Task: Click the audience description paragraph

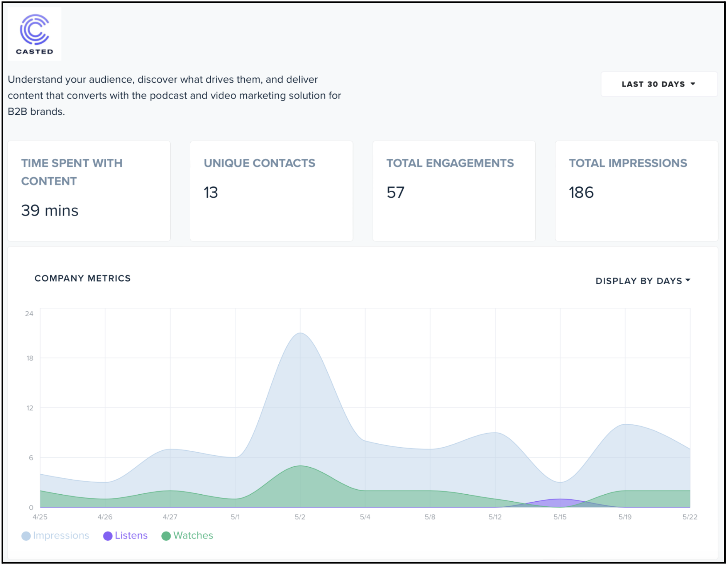Action: (174, 95)
